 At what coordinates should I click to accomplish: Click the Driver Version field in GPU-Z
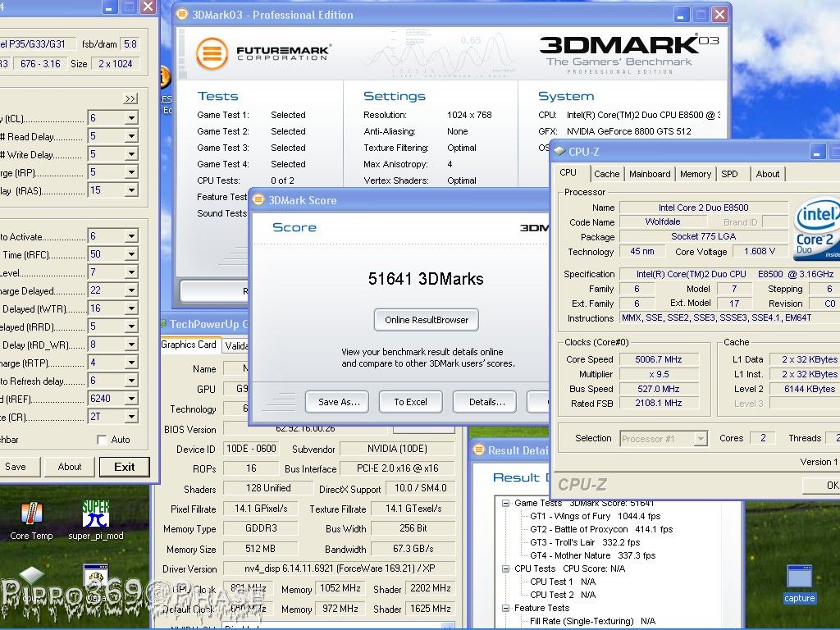click(x=339, y=568)
